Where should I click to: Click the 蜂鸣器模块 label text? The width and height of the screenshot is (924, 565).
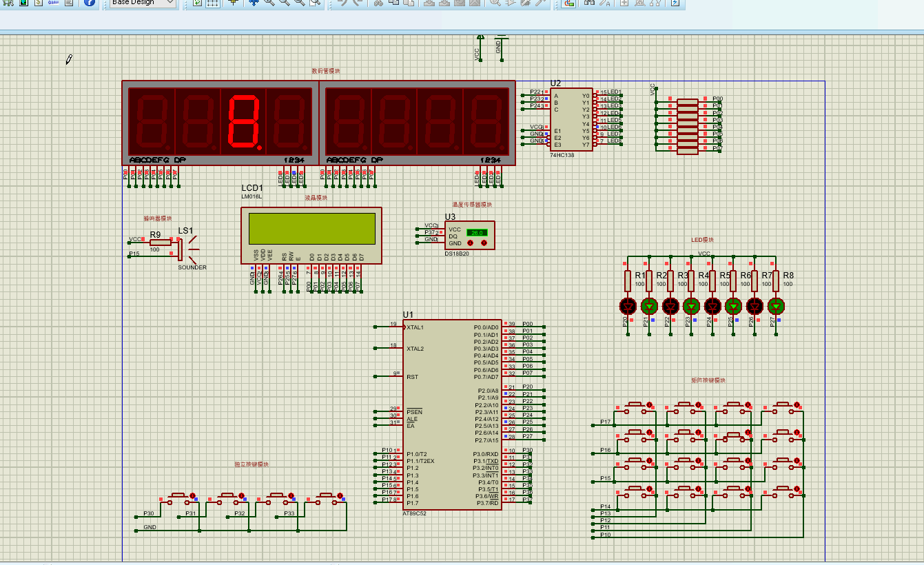[158, 218]
